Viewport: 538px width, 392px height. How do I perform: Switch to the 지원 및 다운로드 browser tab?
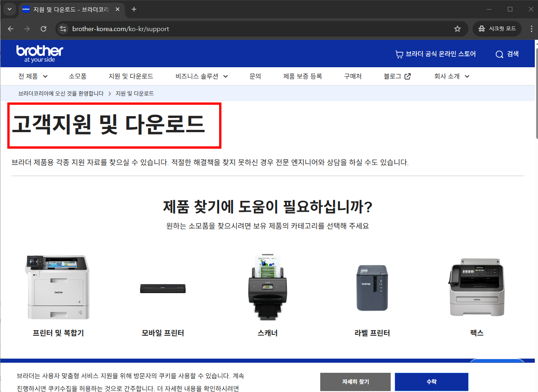[68, 9]
